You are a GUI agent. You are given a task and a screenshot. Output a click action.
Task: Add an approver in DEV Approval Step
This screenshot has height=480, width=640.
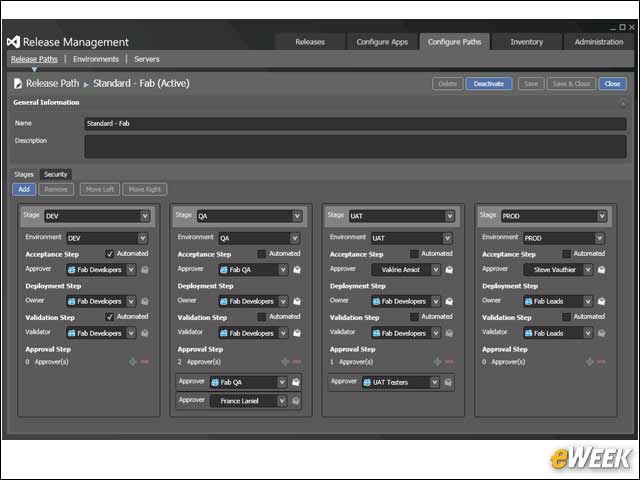coord(133,362)
